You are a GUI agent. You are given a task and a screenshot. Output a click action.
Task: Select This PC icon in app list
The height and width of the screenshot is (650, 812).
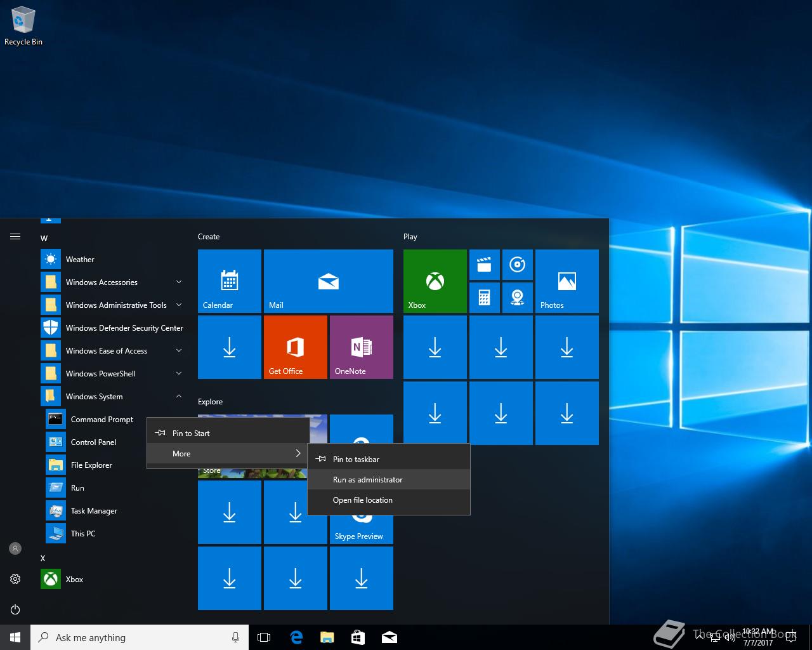pyautogui.click(x=56, y=533)
